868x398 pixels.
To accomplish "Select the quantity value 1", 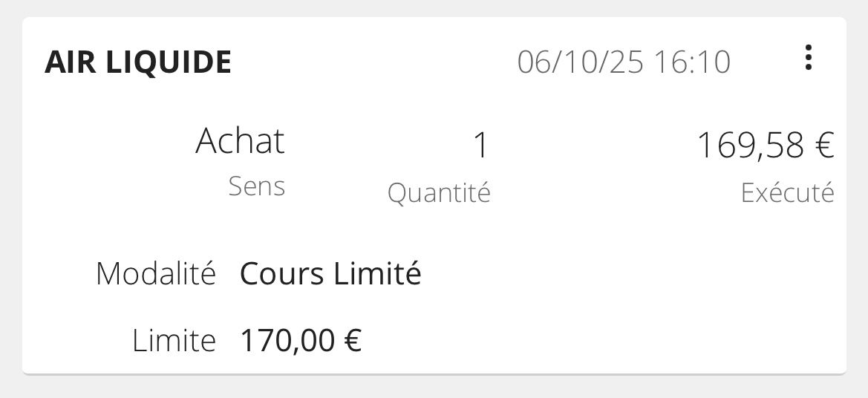I will (x=480, y=146).
